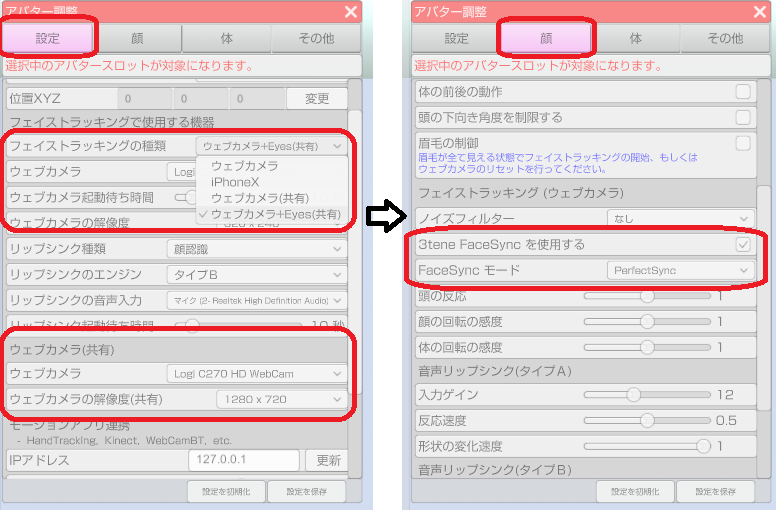Click the 音声リップシンク(タイプA) heading
Screen dimensions: 776x510
(x=495, y=371)
